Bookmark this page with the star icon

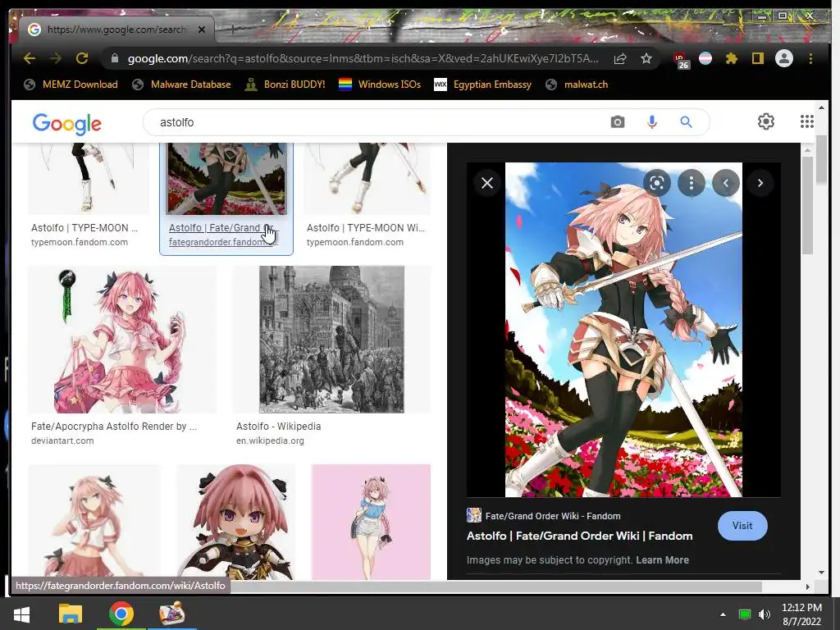point(646,58)
